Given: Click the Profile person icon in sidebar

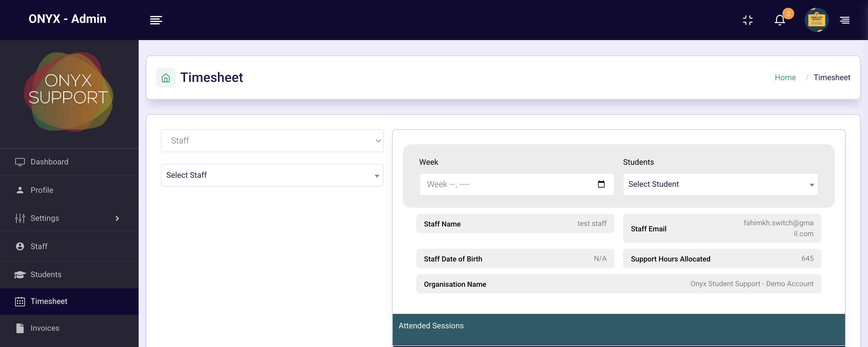Looking at the screenshot, I should [20, 190].
